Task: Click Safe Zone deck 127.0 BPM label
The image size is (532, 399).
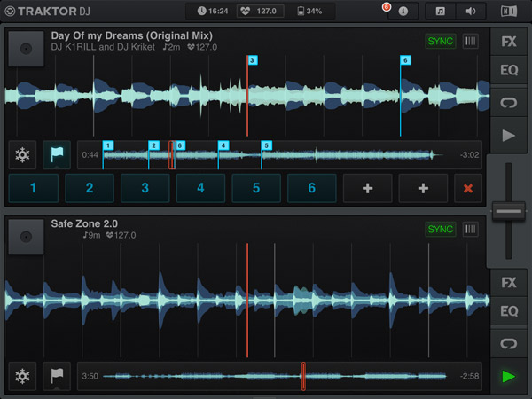Action: coord(121,235)
